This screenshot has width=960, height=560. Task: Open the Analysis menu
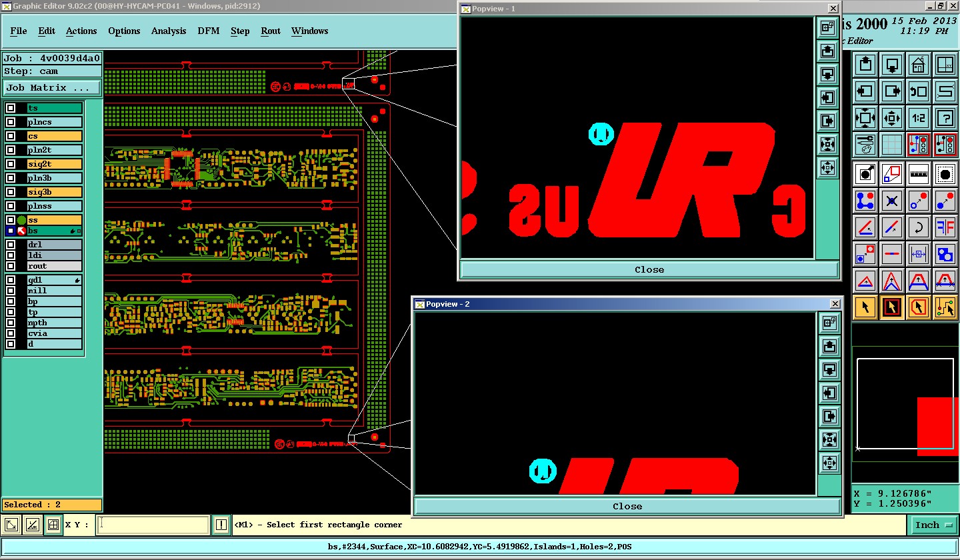click(x=169, y=31)
